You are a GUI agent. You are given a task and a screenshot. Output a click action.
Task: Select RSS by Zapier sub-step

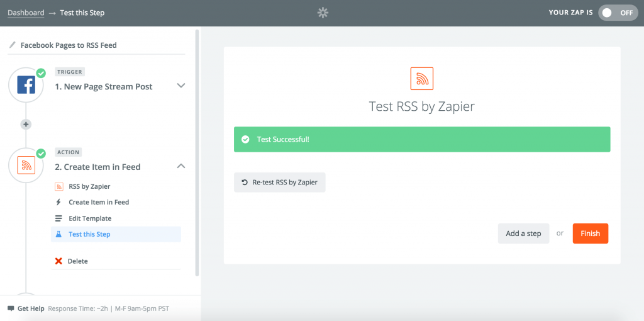click(x=89, y=186)
